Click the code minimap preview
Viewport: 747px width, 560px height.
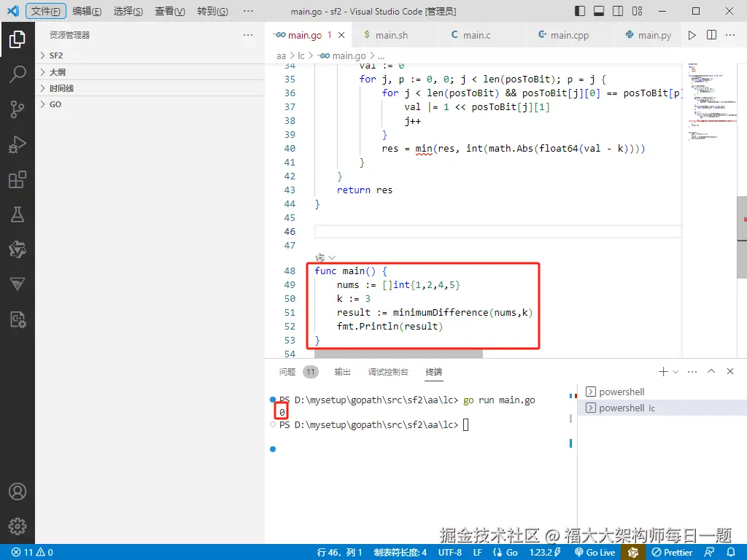(x=712, y=102)
